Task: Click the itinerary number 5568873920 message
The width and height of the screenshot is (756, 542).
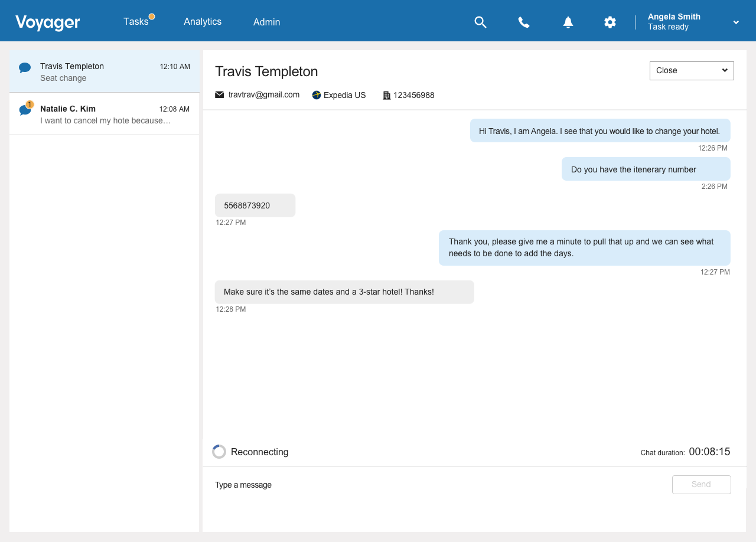Action: click(x=255, y=205)
